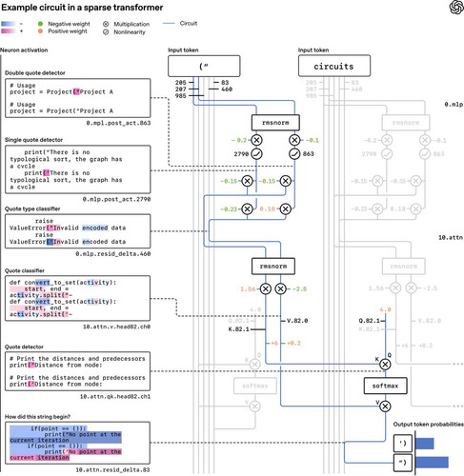
Task: Select the highlighted multiplication node labeled -0.2
Action: [x=256, y=140]
